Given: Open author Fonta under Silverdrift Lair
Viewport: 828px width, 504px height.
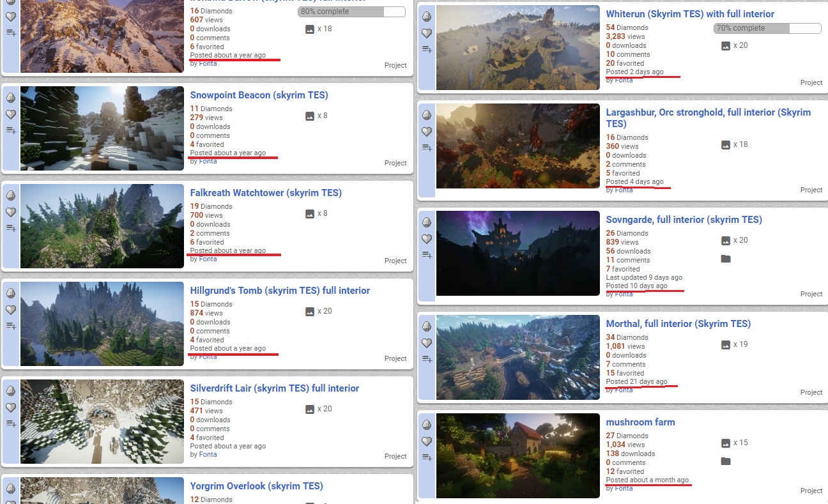Looking at the screenshot, I should (x=208, y=455).
